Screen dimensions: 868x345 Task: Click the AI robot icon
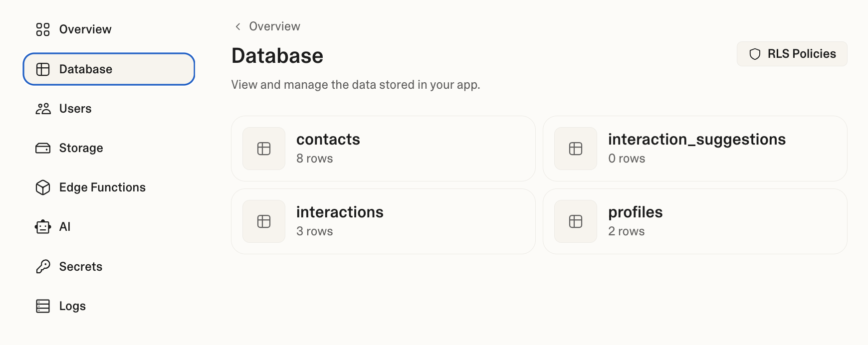[x=43, y=227]
